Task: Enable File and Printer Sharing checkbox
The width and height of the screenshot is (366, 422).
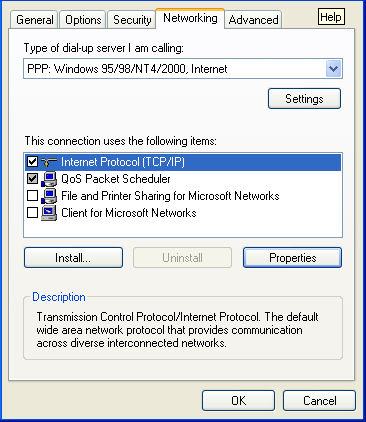Action: (x=32, y=196)
